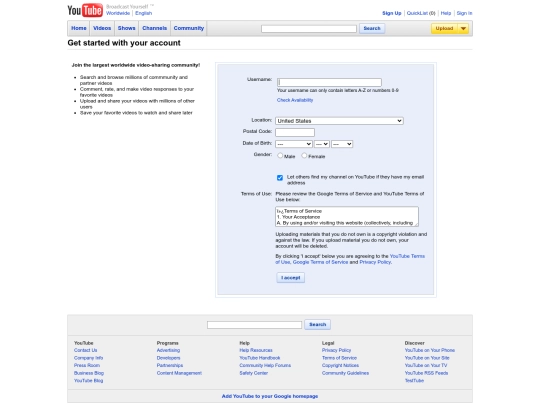Open YouTube on Your TV link

[x=426, y=366]
